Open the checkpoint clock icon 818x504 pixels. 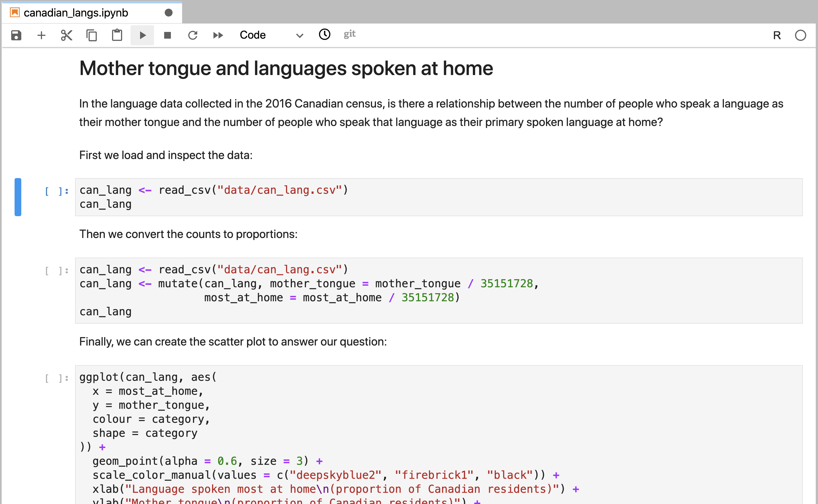pyautogui.click(x=324, y=34)
